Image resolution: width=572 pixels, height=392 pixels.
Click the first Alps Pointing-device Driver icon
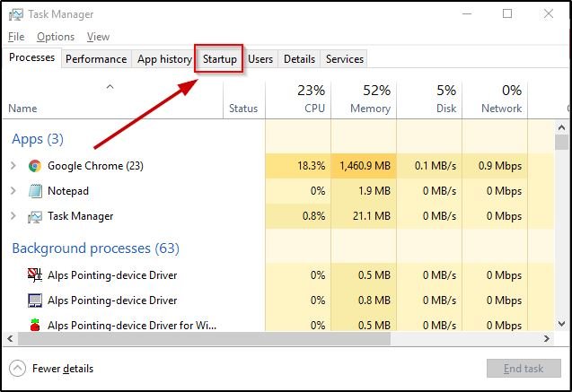[x=35, y=275]
